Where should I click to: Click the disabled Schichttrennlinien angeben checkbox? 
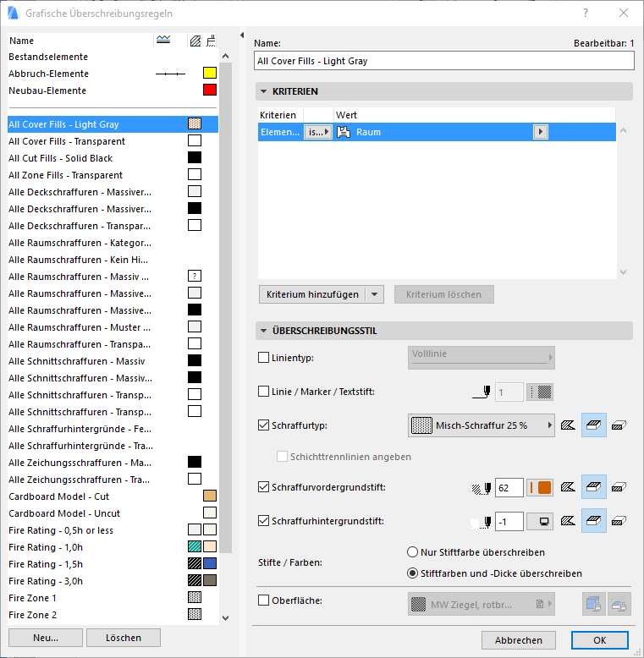[282, 457]
